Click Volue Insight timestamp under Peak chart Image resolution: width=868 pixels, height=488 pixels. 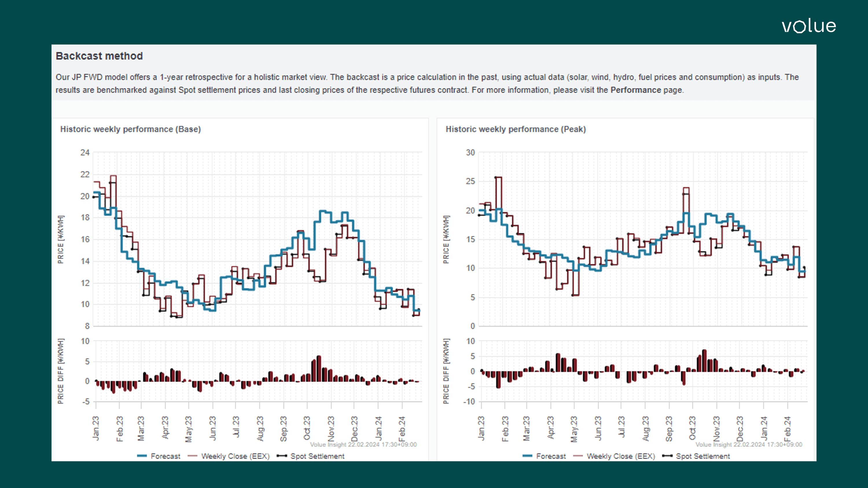(x=749, y=445)
